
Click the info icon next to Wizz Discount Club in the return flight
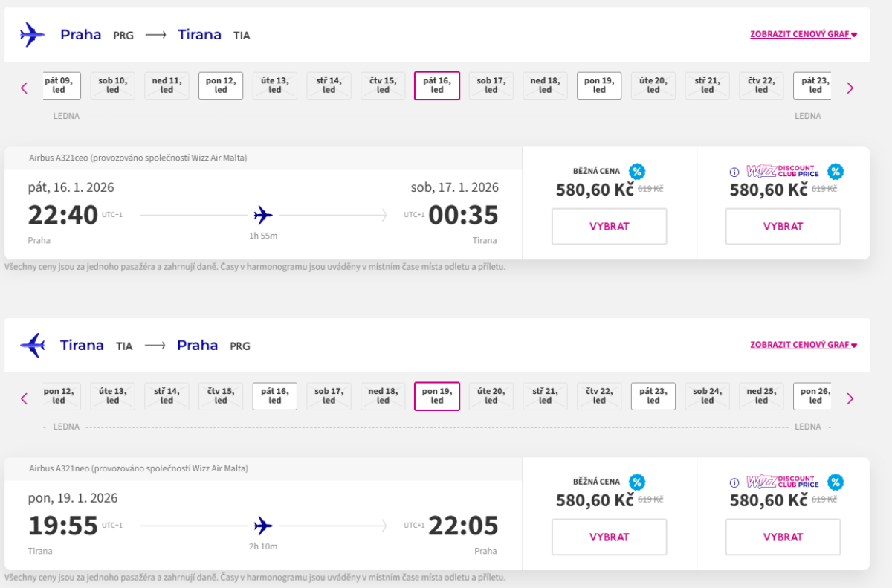coord(734,483)
